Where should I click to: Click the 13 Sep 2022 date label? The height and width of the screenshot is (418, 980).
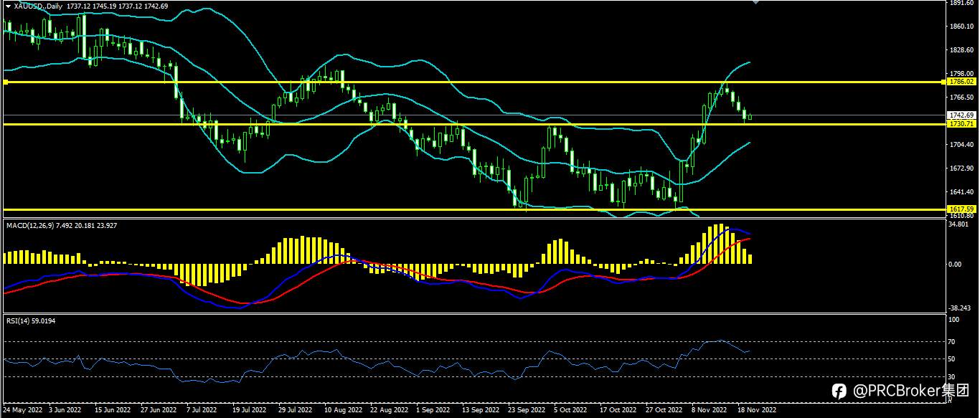point(481,411)
